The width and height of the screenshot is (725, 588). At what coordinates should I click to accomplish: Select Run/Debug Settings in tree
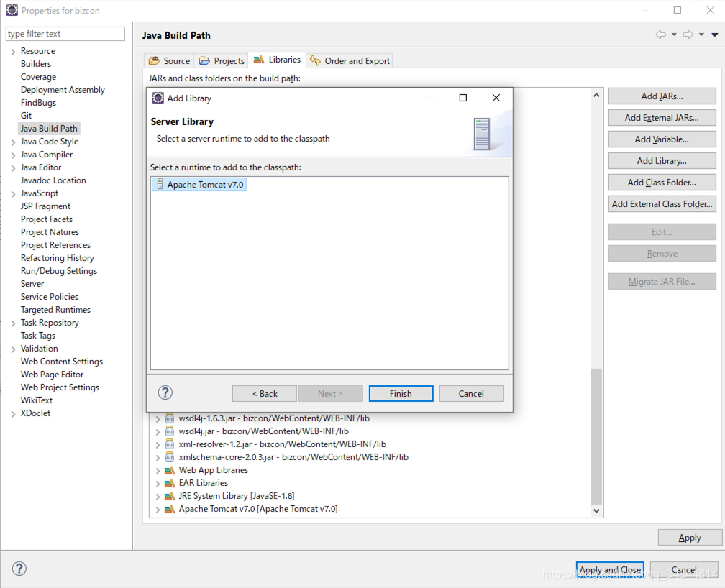(x=59, y=271)
